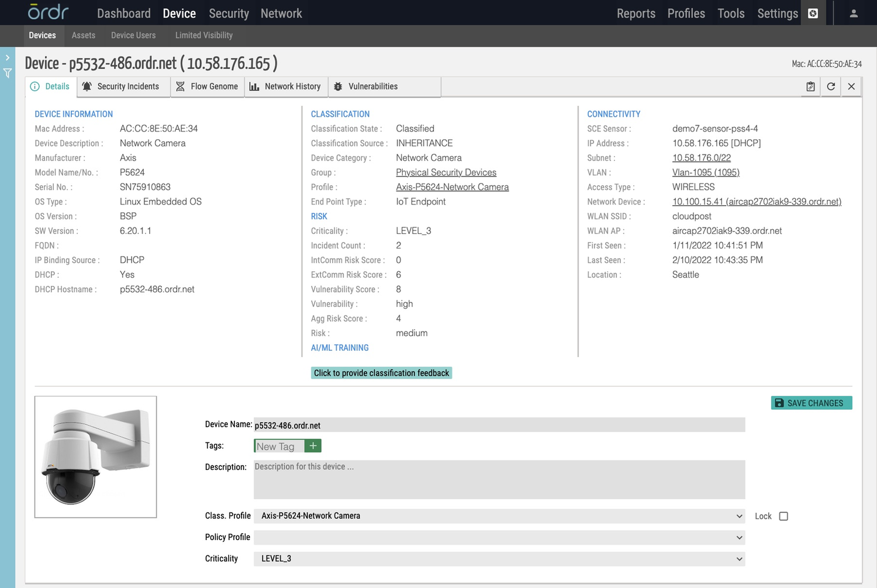877x588 pixels.
Task: Open the filter icon in the left sidebar
Action: [8, 73]
